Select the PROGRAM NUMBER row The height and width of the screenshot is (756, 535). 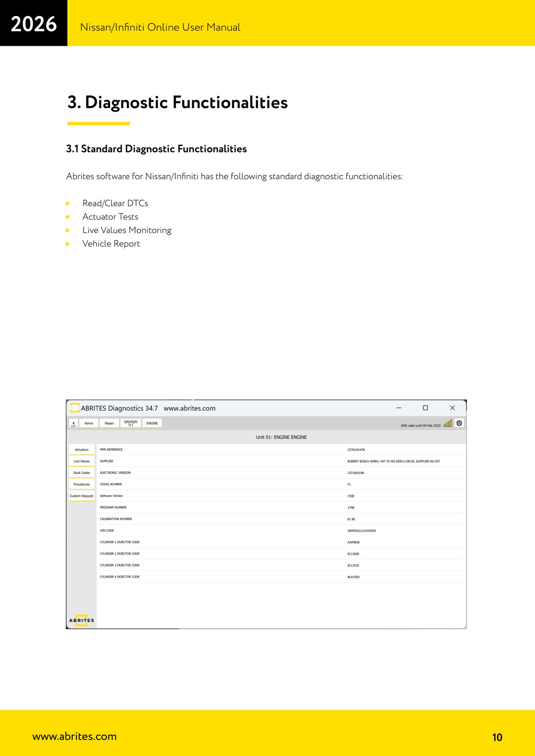tap(281, 507)
